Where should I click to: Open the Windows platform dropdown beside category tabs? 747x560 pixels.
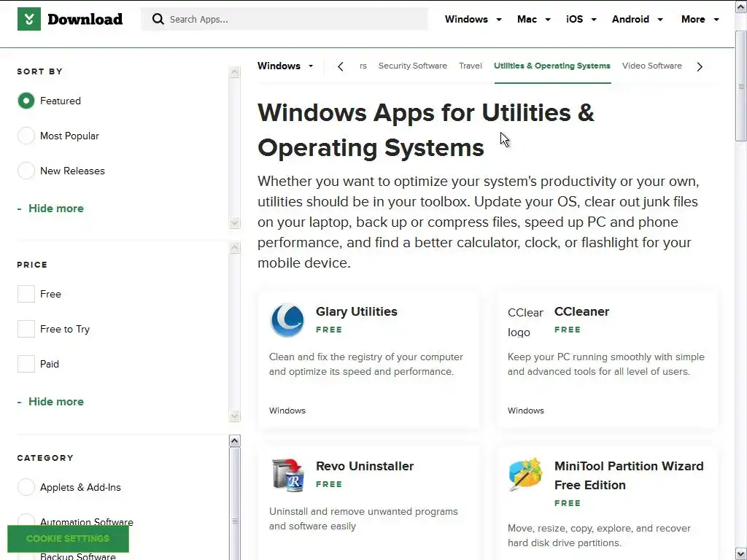[285, 66]
